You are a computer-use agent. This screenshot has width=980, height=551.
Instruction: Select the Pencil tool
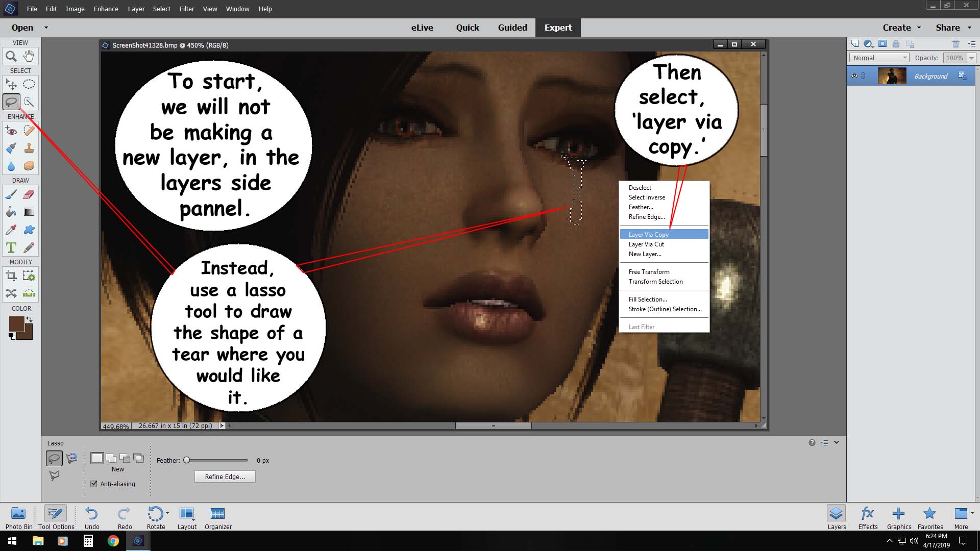pyautogui.click(x=29, y=248)
